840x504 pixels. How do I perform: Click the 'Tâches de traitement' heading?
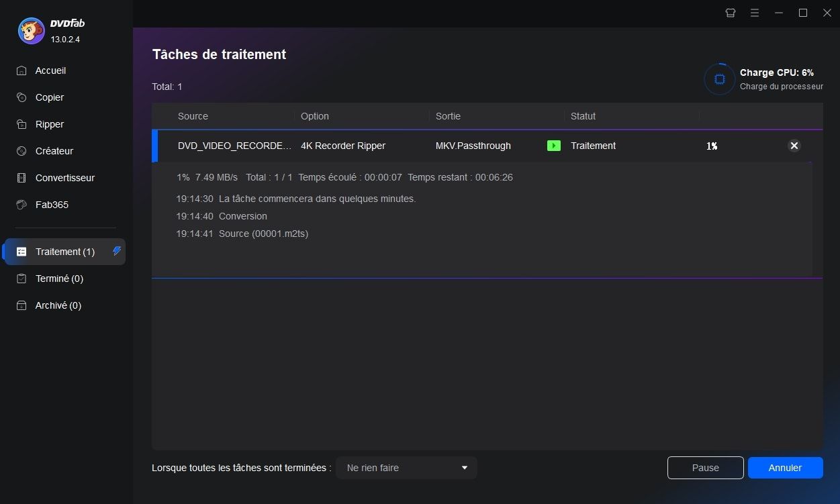[x=220, y=54]
